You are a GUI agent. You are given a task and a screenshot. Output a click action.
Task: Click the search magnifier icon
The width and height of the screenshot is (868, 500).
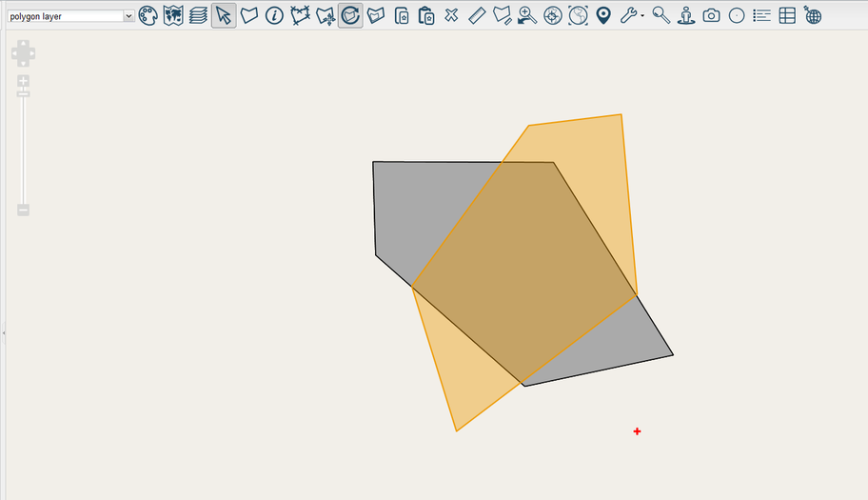[661, 15]
